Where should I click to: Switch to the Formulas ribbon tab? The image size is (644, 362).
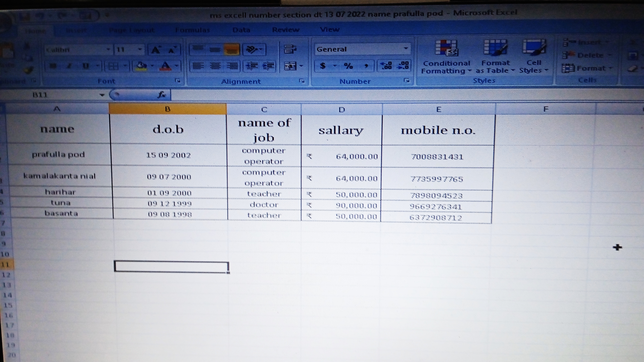(192, 30)
